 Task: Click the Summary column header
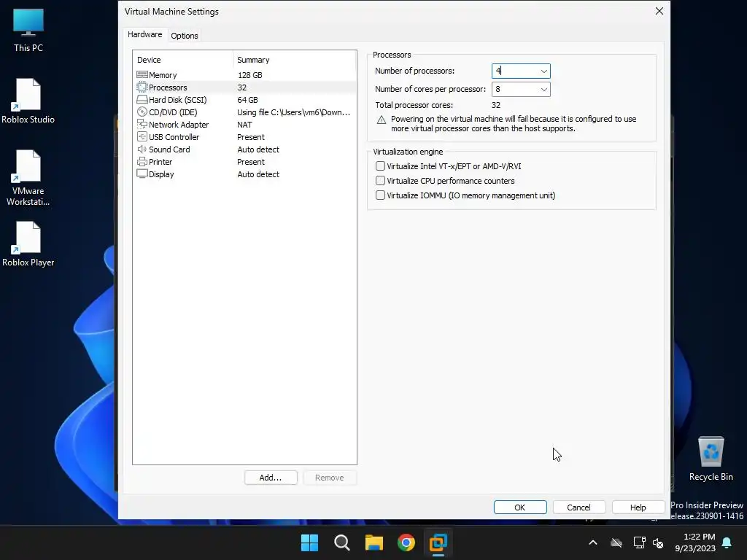pos(295,60)
